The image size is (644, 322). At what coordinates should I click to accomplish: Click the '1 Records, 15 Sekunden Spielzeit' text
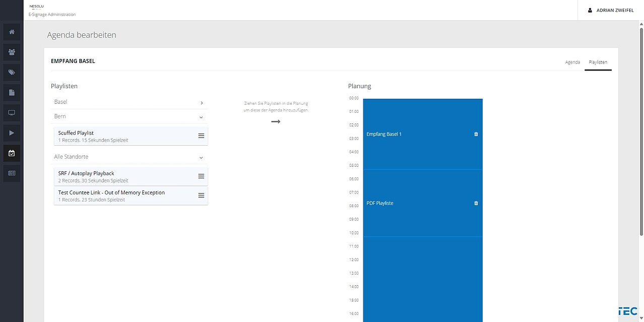pyautogui.click(x=93, y=140)
